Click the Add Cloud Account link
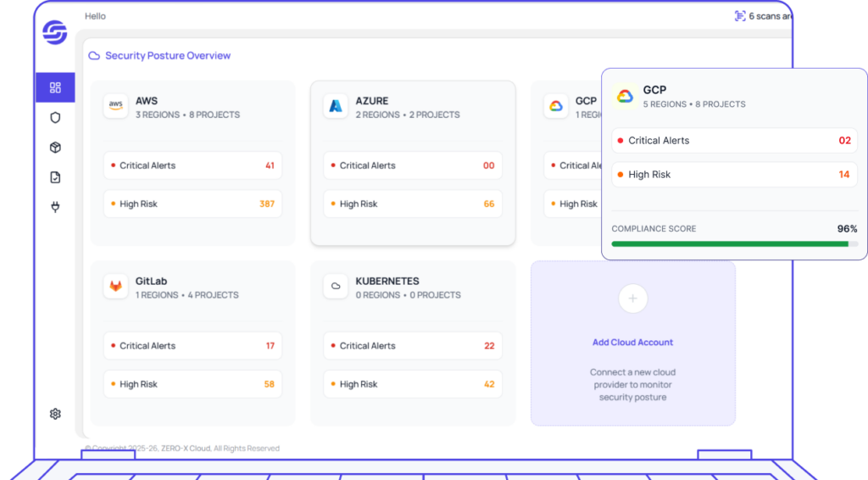Viewport: 868px width, 480px height. coord(632,343)
